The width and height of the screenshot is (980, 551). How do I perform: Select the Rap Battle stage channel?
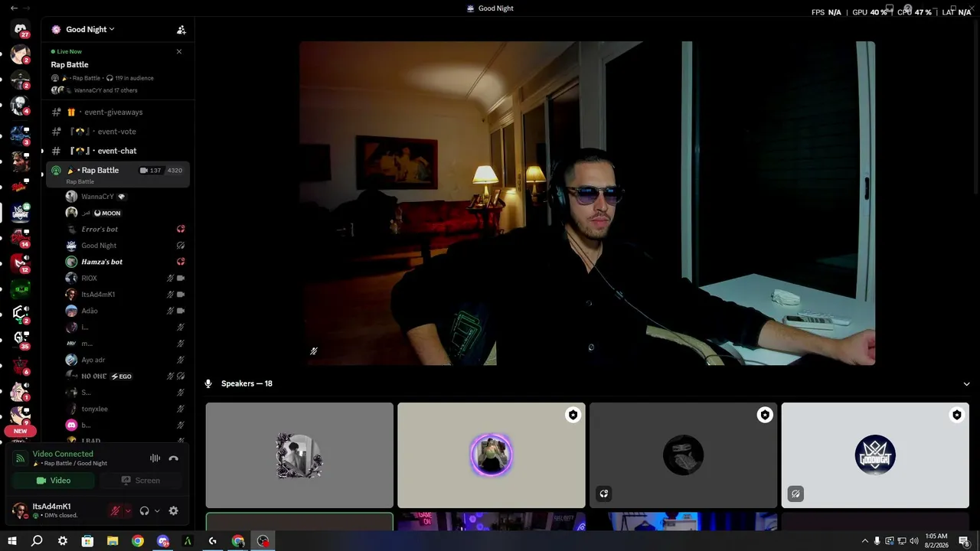118,174
